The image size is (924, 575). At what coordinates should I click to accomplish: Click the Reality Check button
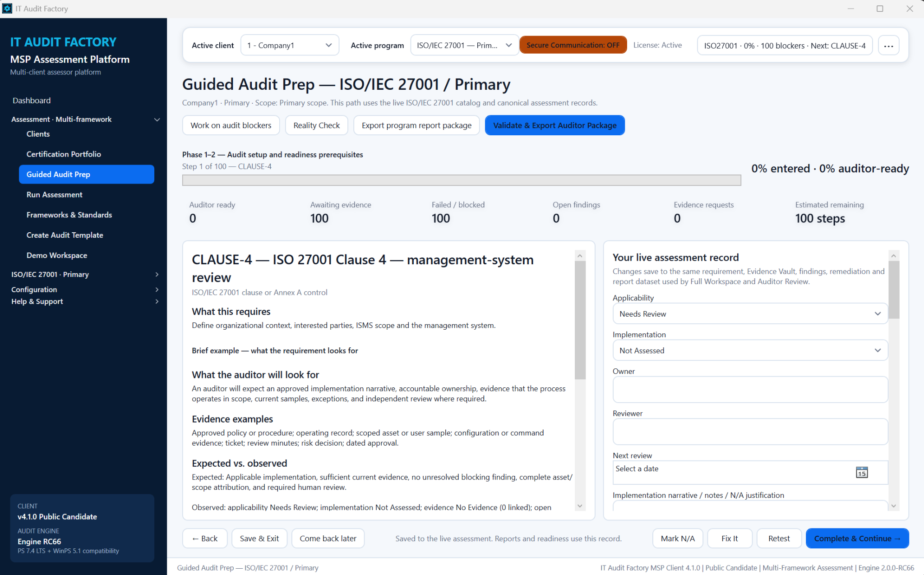[317, 125]
